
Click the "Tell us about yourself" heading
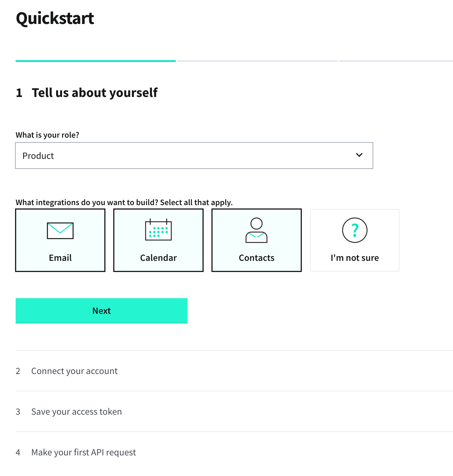point(95,93)
